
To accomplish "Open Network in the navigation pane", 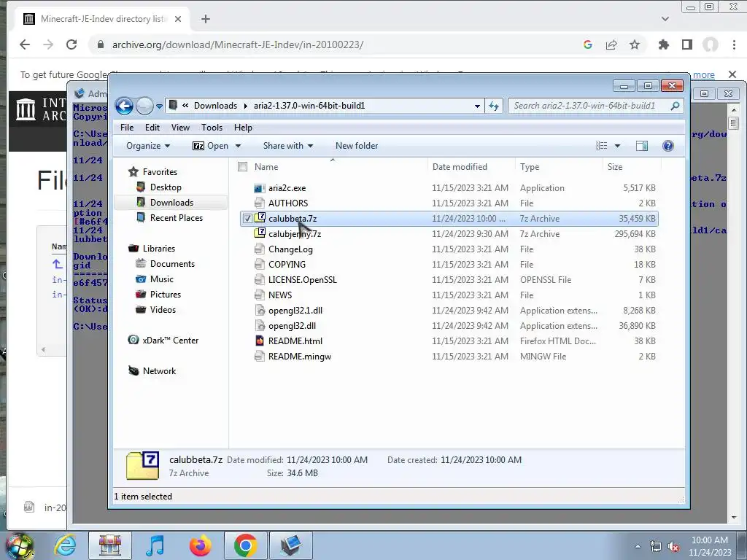I will pyautogui.click(x=159, y=371).
